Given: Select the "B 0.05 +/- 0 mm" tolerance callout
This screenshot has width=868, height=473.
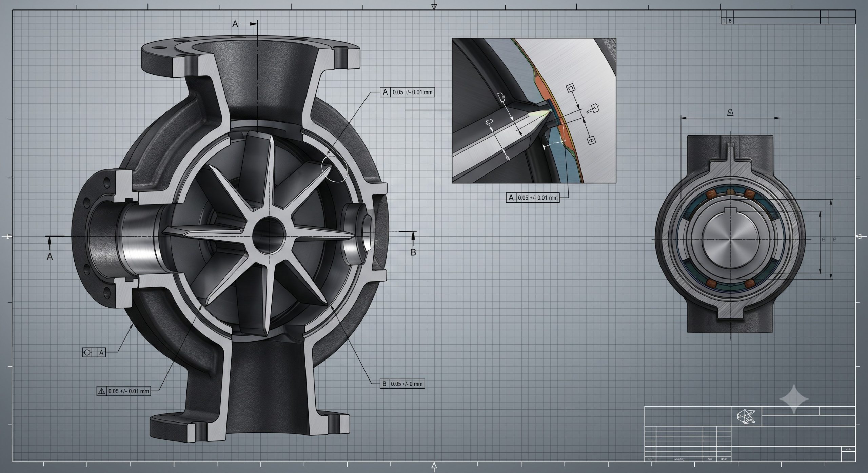Looking at the screenshot, I should coord(402,384).
